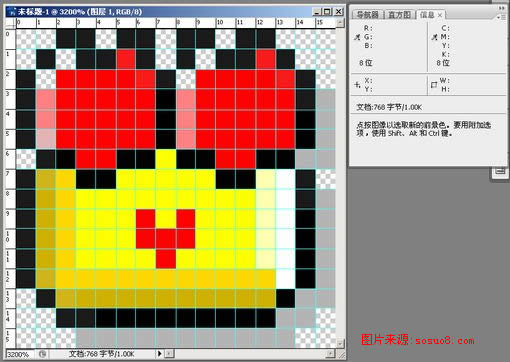Click a red pixel of the center heart
Image resolution: width=510 pixels, height=362 pixels.
[166, 239]
